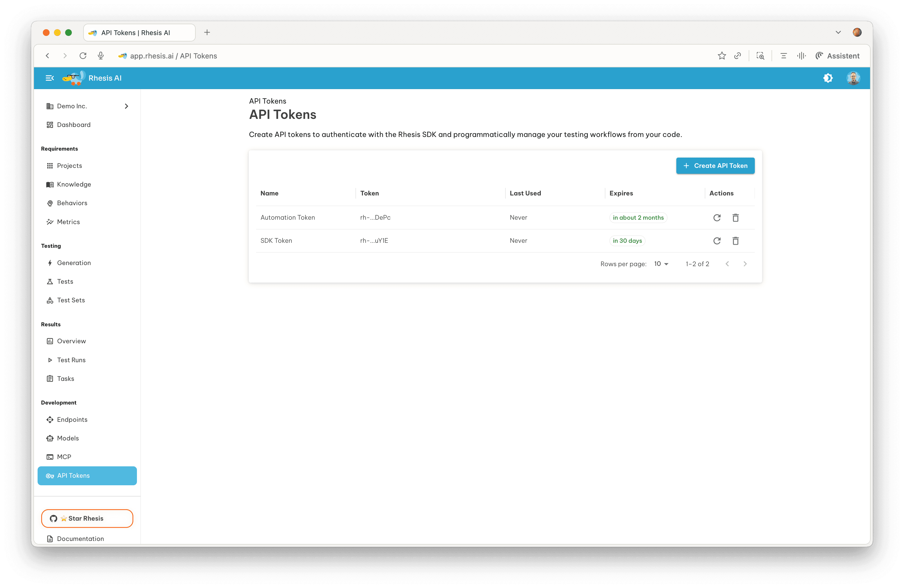Open the Endpoints section
Screen dimensions: 904x588
click(x=72, y=419)
